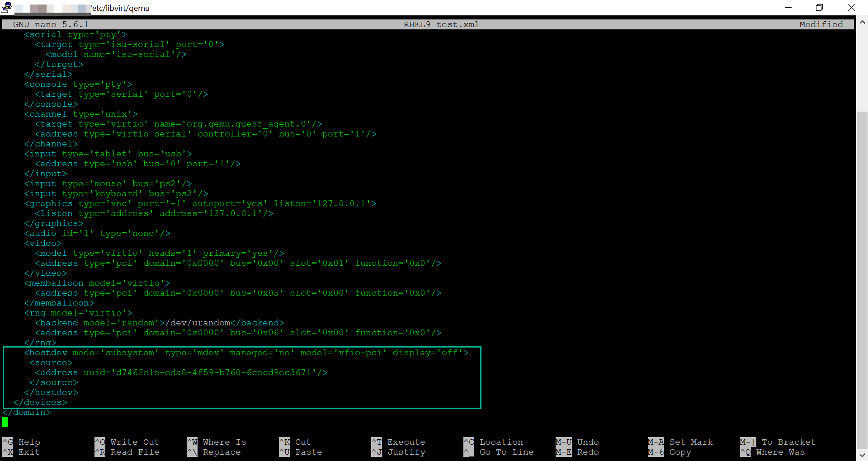The height and width of the screenshot is (461, 868).
Task: Click the M-E Redo shortcut
Action: click(x=577, y=452)
